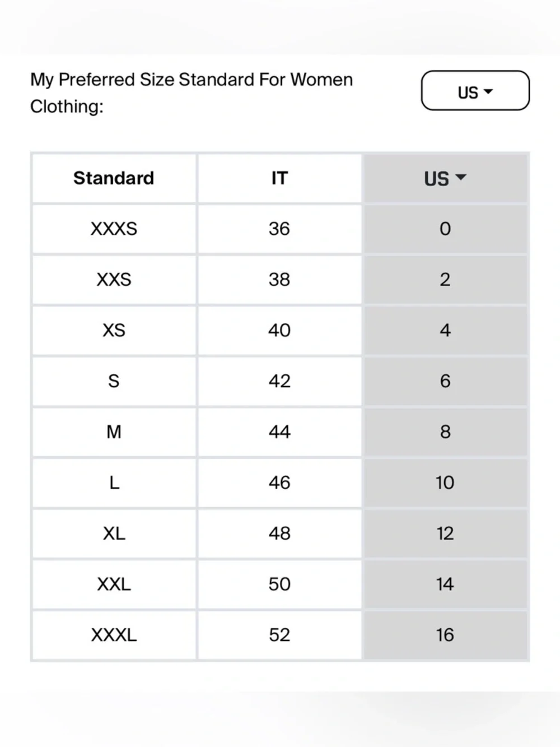
Task: Select the Standard column header
Action: tap(114, 178)
